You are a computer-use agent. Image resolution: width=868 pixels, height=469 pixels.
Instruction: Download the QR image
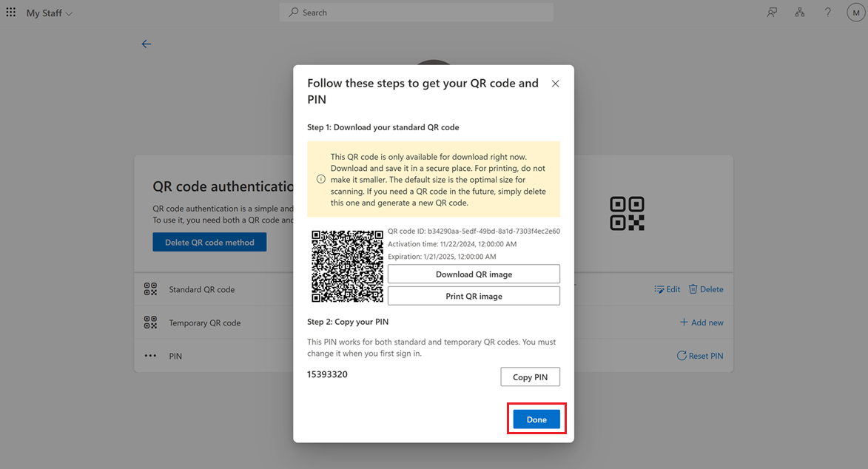[474, 274]
